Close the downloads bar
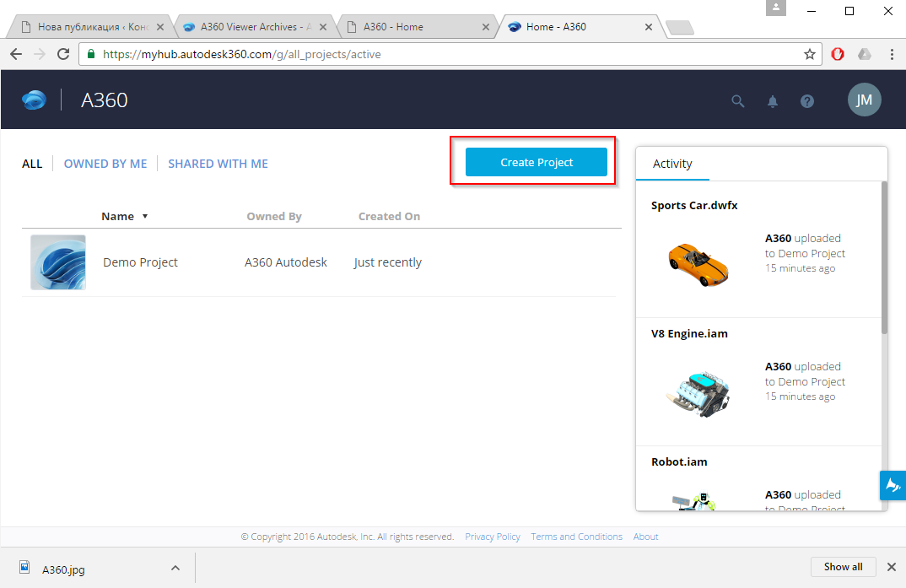 (x=892, y=567)
